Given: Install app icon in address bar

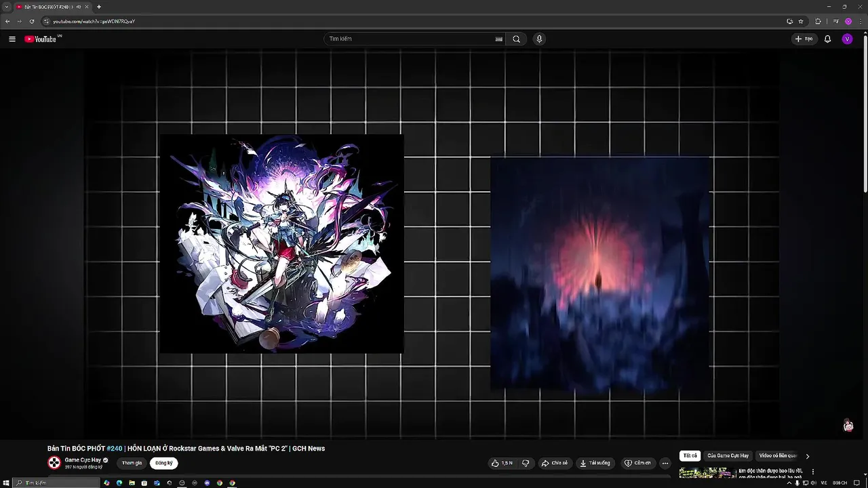Looking at the screenshot, I should (789, 21).
